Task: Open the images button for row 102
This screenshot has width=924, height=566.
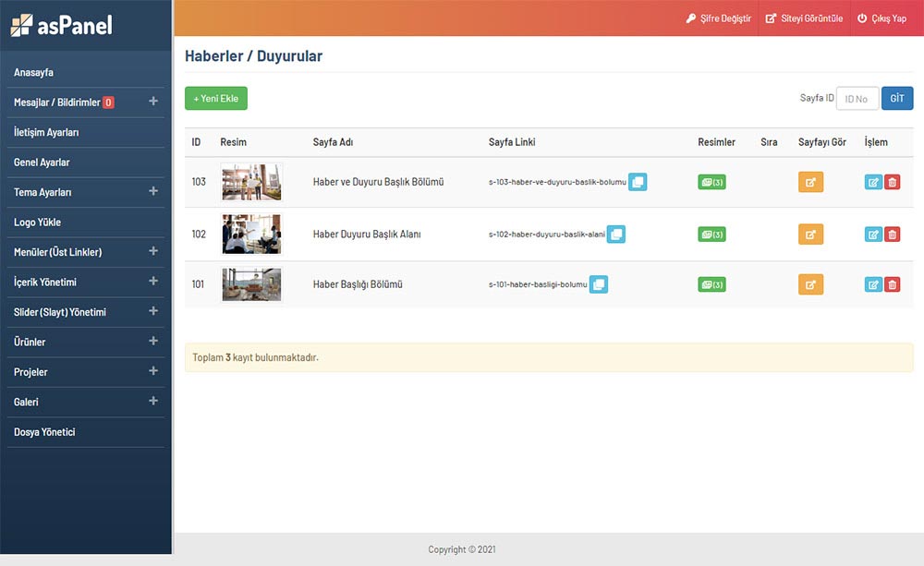Action: tap(711, 235)
